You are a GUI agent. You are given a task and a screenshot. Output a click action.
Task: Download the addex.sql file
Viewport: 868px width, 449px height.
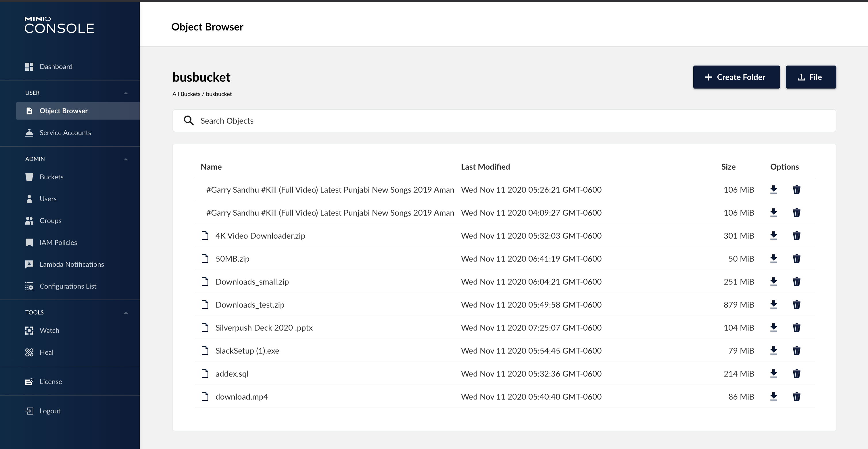(x=773, y=373)
